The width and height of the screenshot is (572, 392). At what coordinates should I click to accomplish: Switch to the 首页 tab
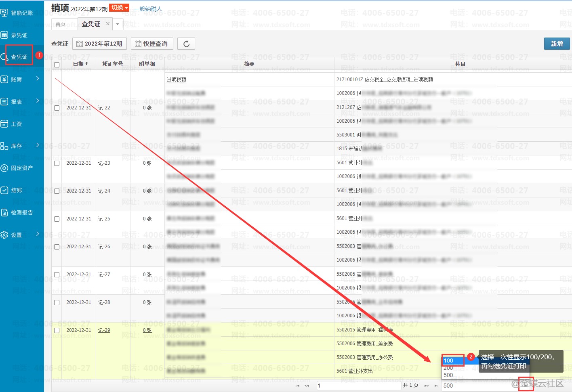tap(61, 24)
